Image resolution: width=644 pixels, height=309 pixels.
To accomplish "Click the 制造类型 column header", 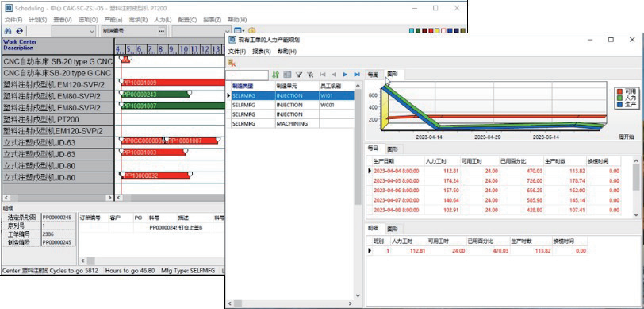I will tap(253, 86).
